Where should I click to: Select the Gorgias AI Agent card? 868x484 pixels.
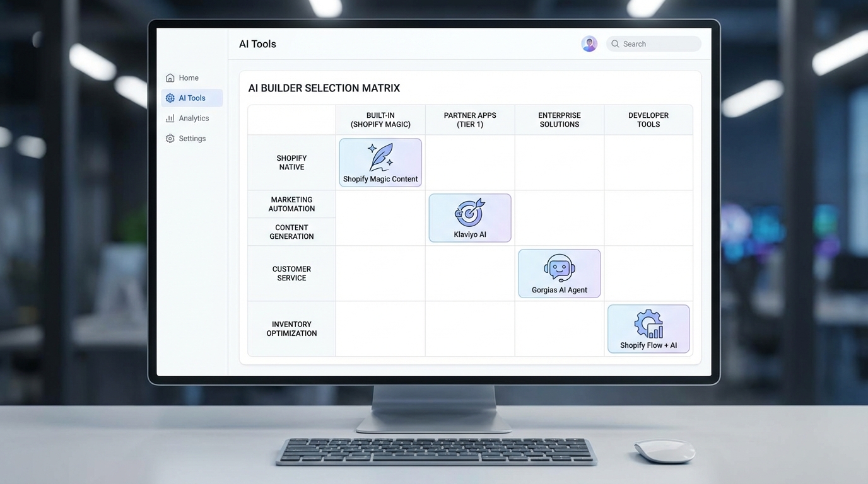tap(559, 273)
